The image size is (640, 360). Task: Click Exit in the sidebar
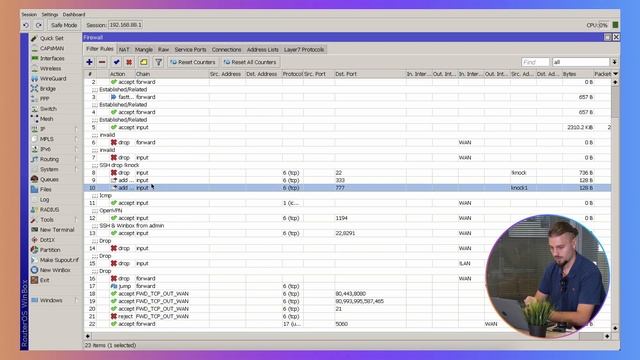point(44,280)
